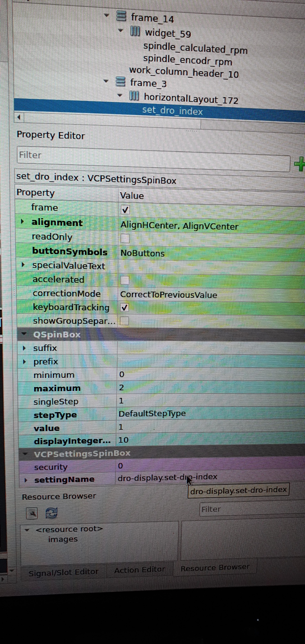Image resolution: width=305 pixels, height=644 pixels.
Task: Collapse the widget_59 tree node
Action: pos(121,30)
